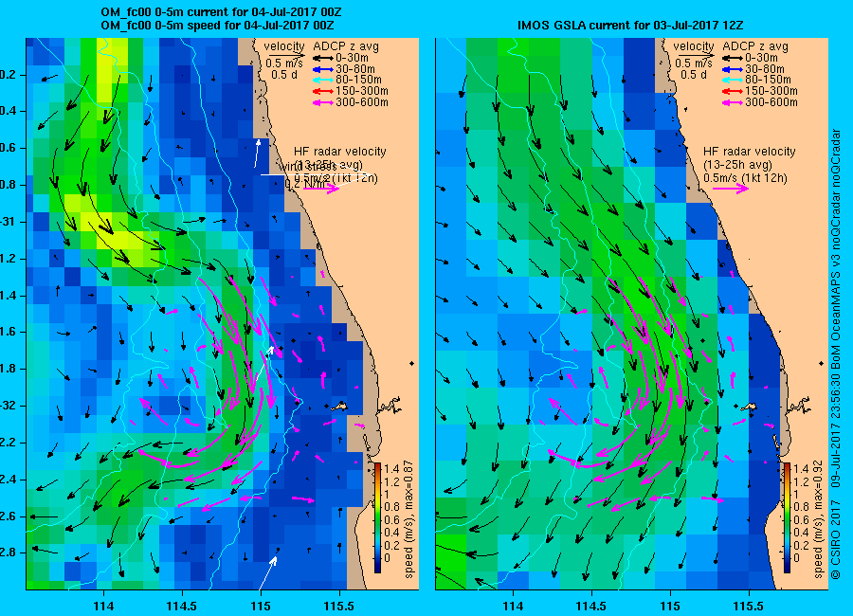
Task: Click the cyan 80-150m arrow in left legend
Action: click(x=323, y=80)
